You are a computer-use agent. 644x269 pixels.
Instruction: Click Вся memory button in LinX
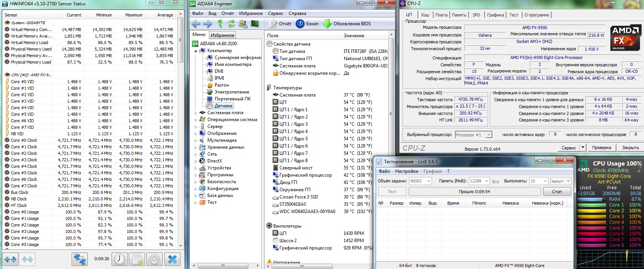coord(496,181)
